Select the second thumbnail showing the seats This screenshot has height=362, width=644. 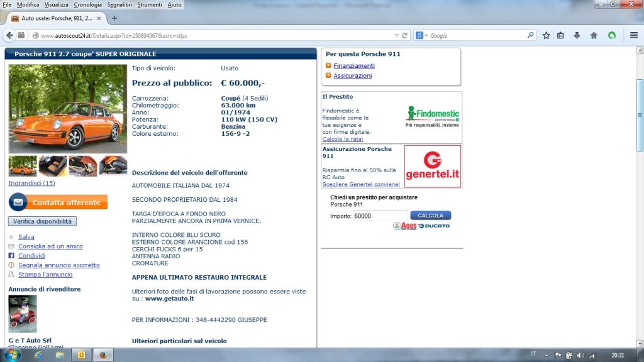pos(53,166)
